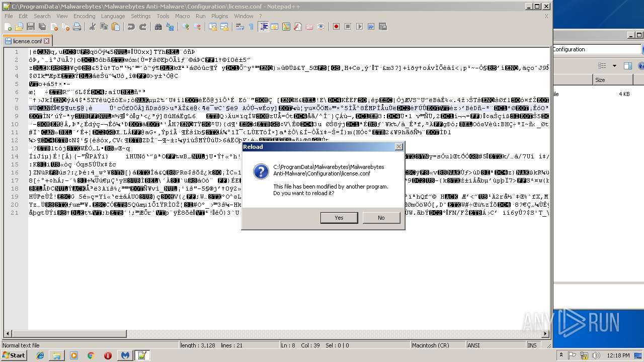Click the INS mode status bar indicator
Viewport: 644px width, 362px height.
coord(532,345)
